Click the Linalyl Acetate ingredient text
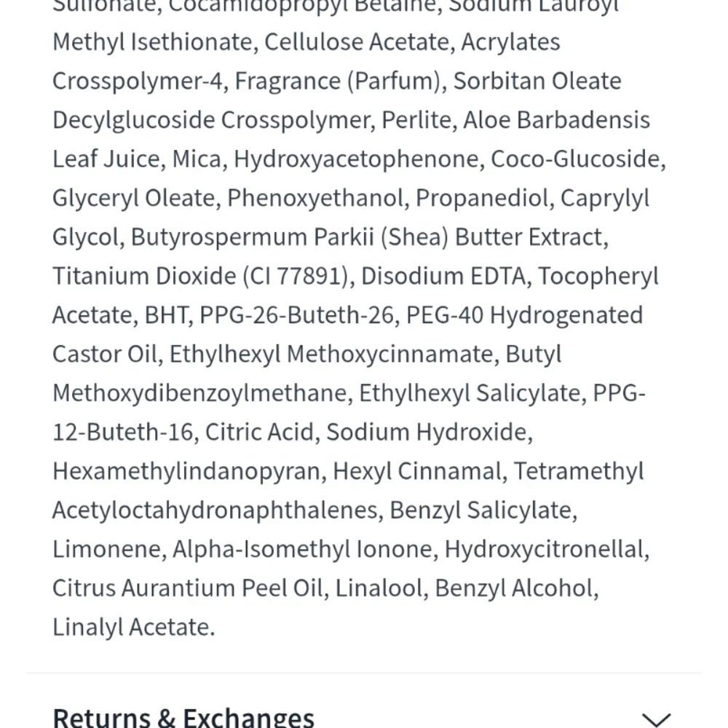 click(133, 627)
